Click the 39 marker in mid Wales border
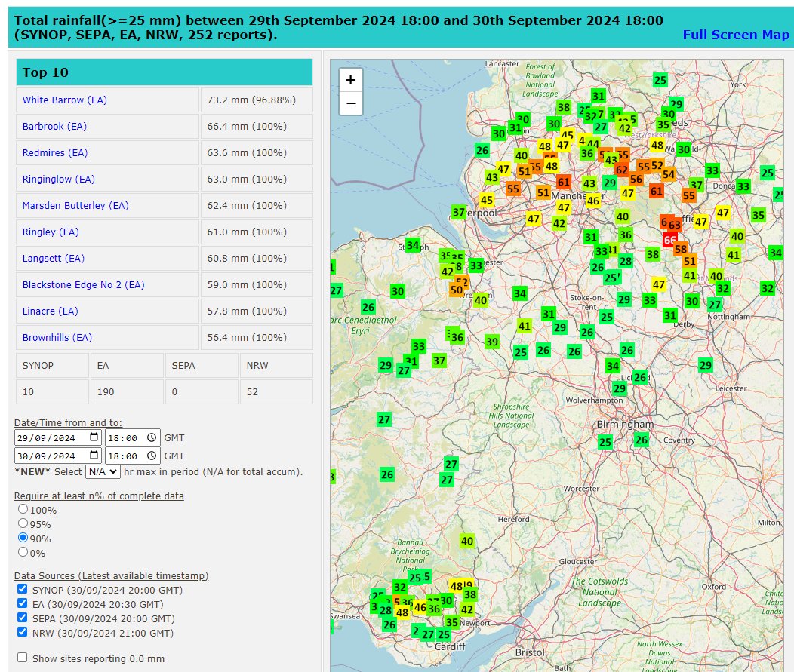Viewport: 794px width, 672px height. tap(491, 342)
